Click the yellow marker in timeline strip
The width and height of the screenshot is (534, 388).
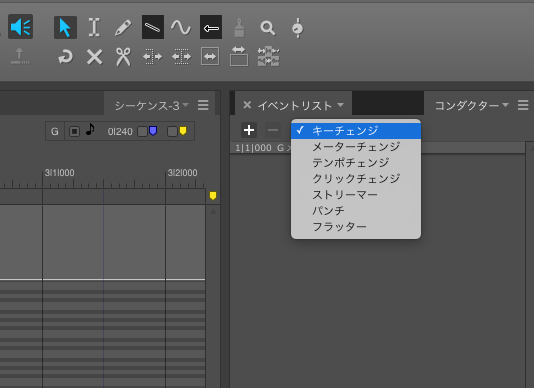[213, 196]
